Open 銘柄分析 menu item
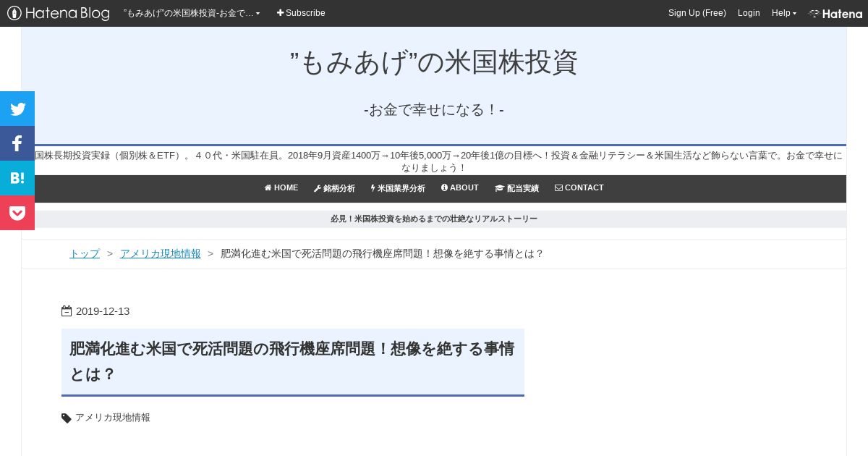This screenshot has width=868, height=456. pos(334,188)
